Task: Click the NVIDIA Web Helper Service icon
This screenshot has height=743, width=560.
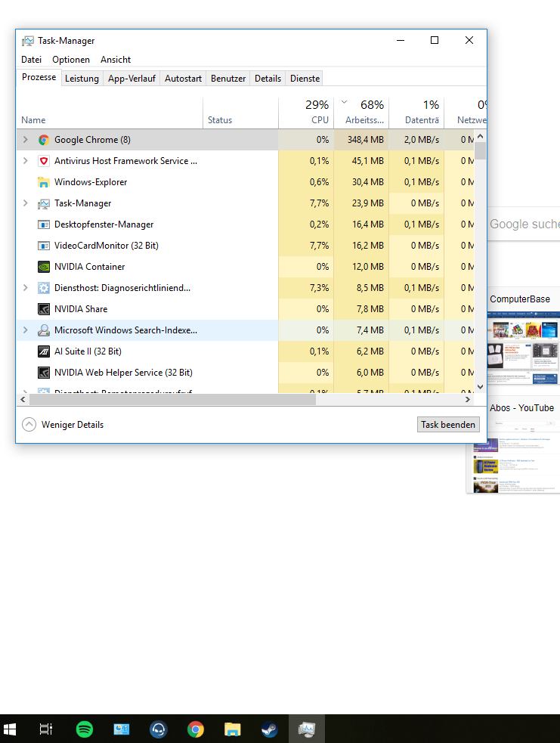Action: [x=44, y=373]
